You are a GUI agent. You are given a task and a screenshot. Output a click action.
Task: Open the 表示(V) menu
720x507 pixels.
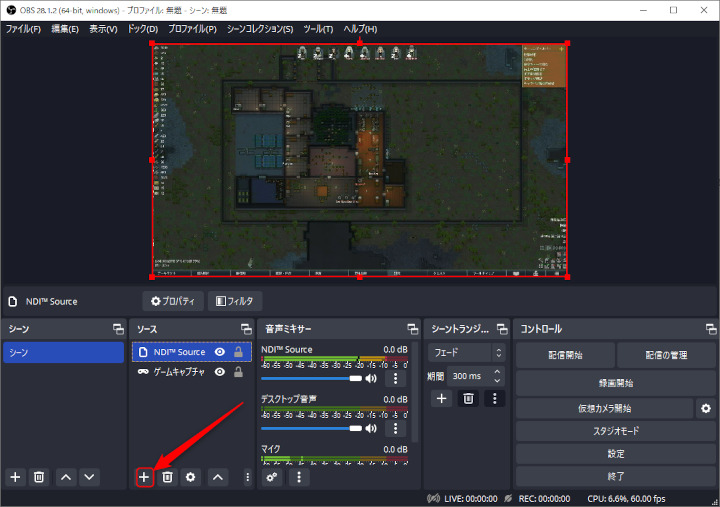(103, 29)
